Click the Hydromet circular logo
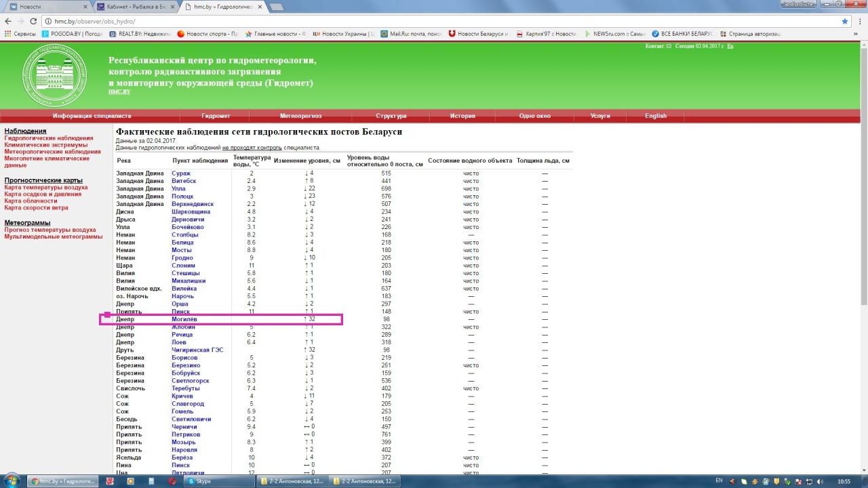 (x=54, y=75)
